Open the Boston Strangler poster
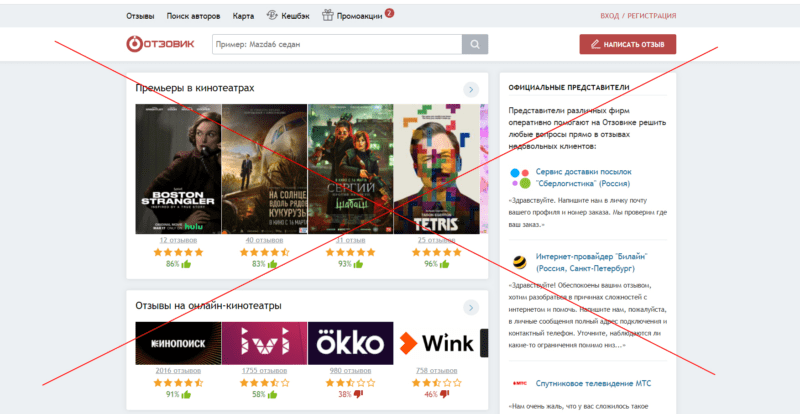 (178, 169)
